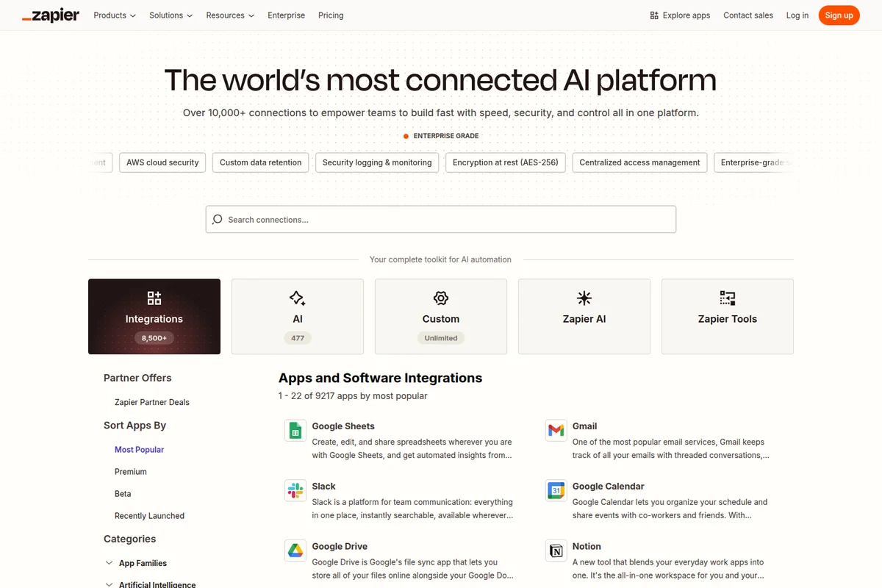Expand the Artificial Intelligence category
The height and width of the screenshot is (588, 882).
coord(157,584)
